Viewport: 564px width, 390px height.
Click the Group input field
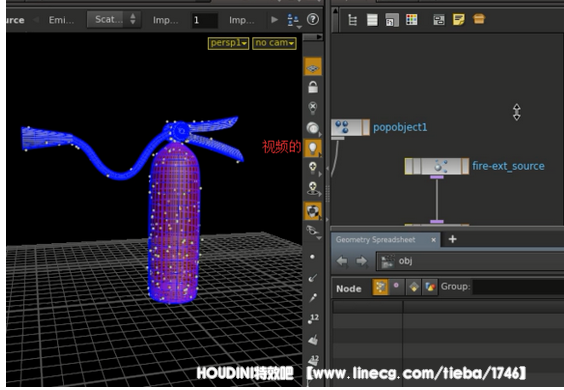coord(518,287)
